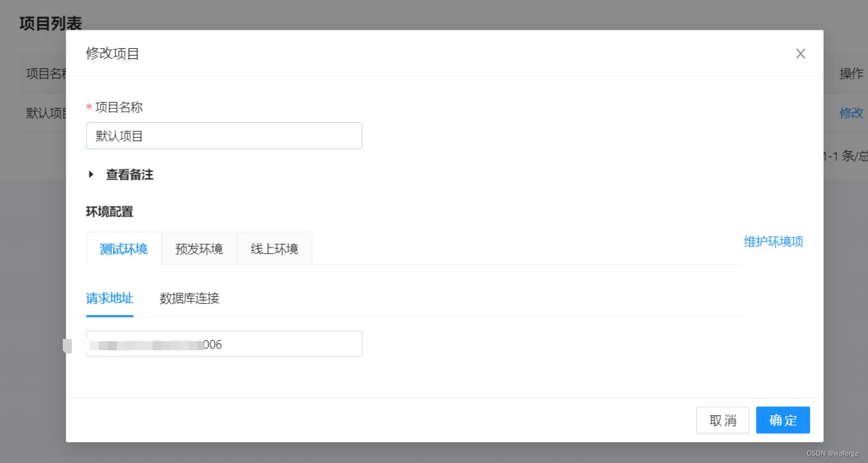Close the 修改项目 dialog
This screenshot has width=868, height=463.
(x=800, y=53)
